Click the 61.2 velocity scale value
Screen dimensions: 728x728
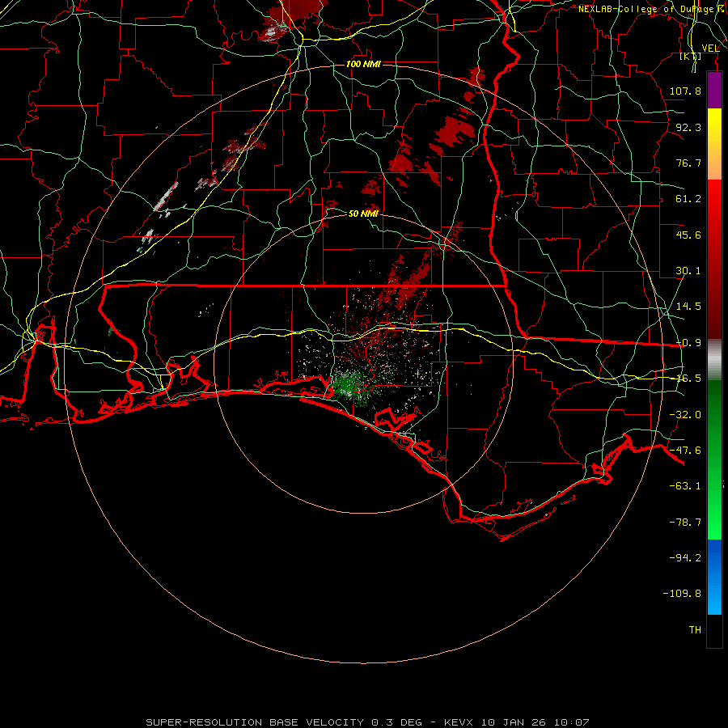pyautogui.click(x=688, y=199)
